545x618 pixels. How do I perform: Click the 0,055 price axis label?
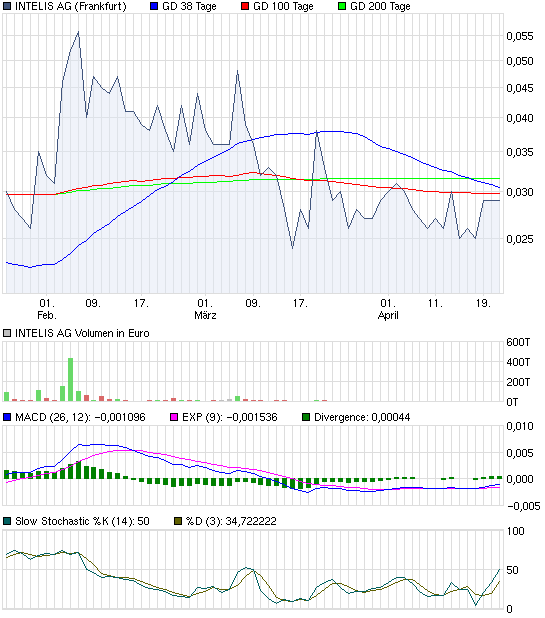pos(520,36)
